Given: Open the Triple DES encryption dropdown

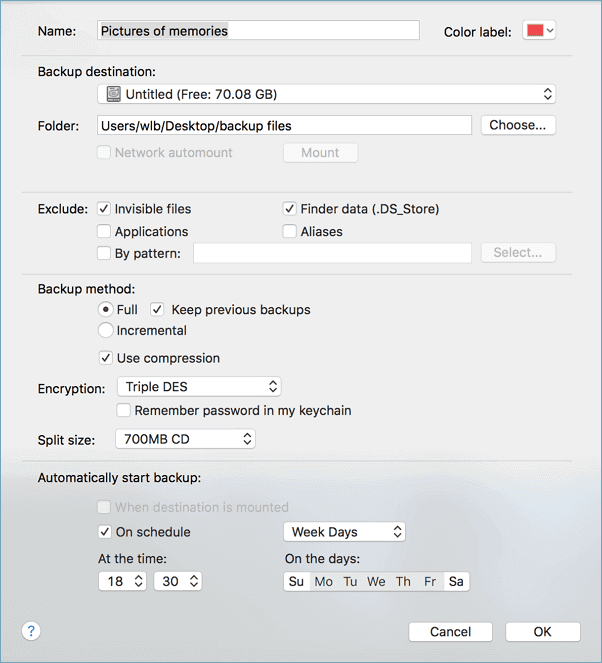Looking at the screenshot, I should tap(198, 386).
